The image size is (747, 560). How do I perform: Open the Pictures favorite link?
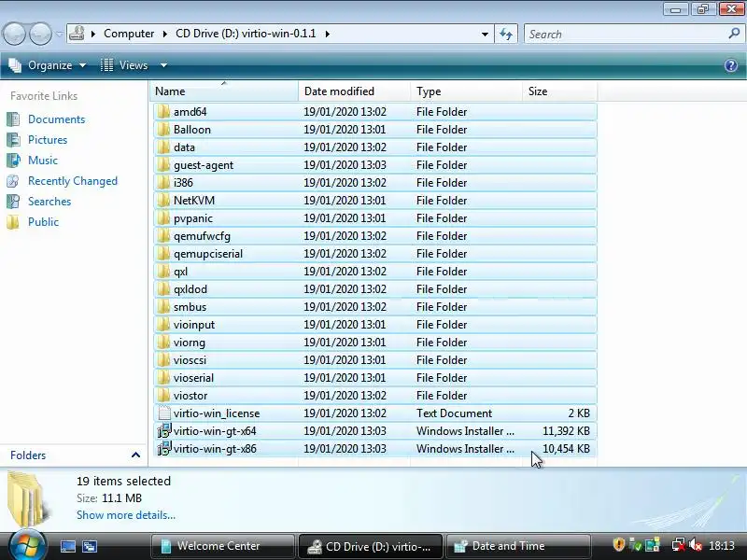coord(48,139)
